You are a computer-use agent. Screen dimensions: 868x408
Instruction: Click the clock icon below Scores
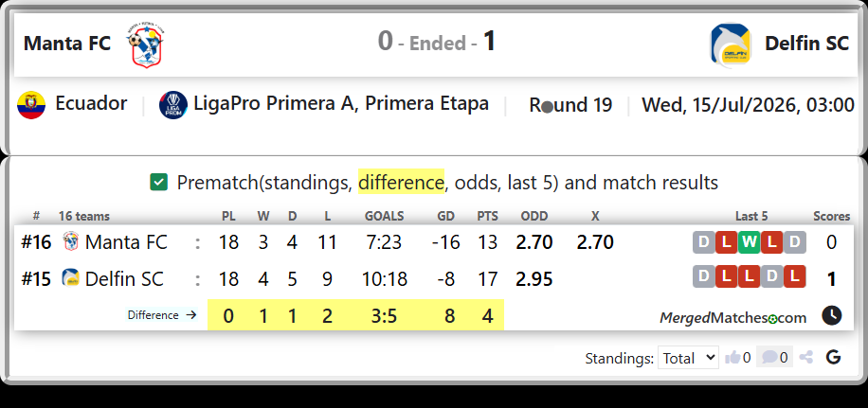(831, 315)
